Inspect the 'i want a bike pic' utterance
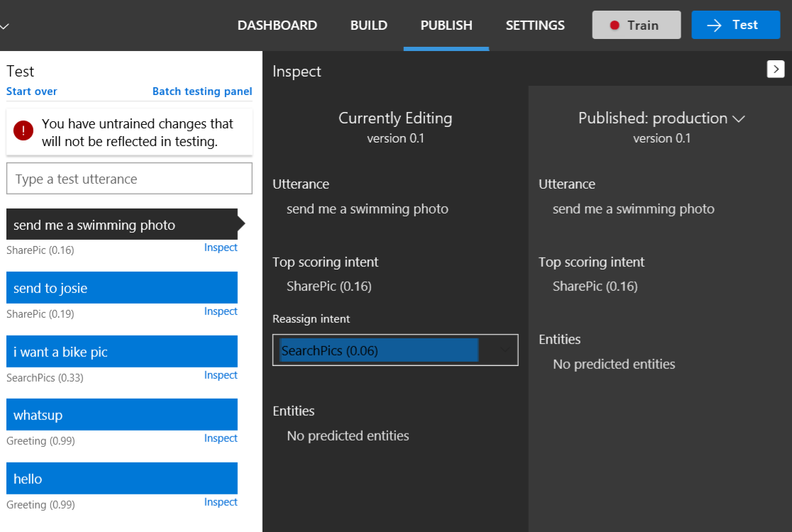The width and height of the screenshot is (792, 532). point(221,375)
